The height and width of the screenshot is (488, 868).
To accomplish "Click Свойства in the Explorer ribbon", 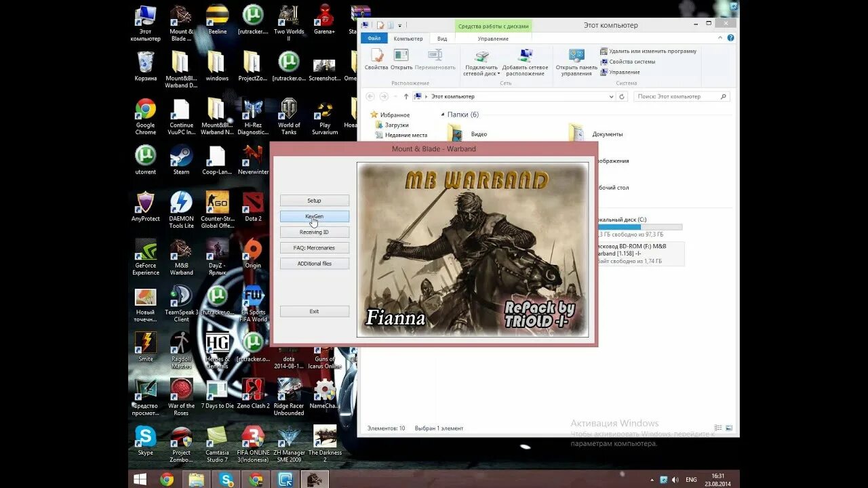I will click(376, 60).
